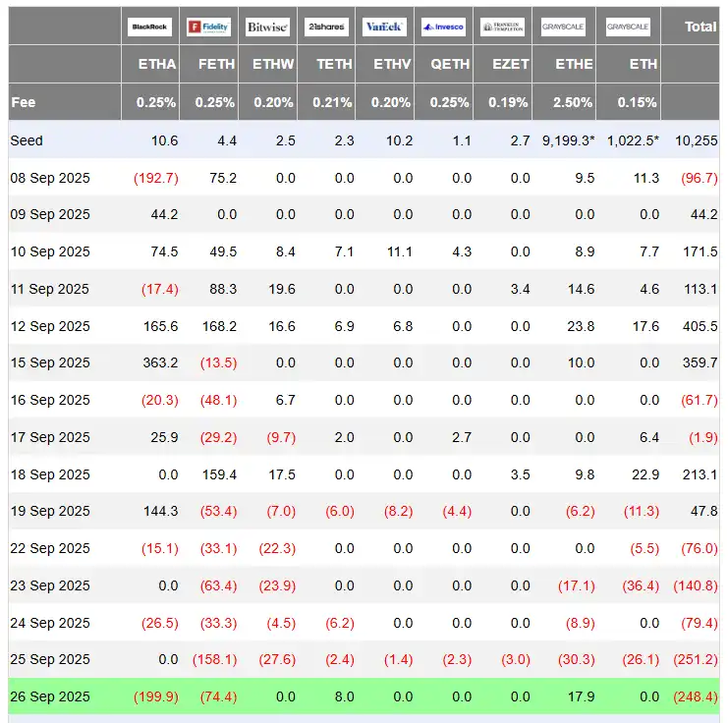Click the BlackRock logo

[150, 28]
